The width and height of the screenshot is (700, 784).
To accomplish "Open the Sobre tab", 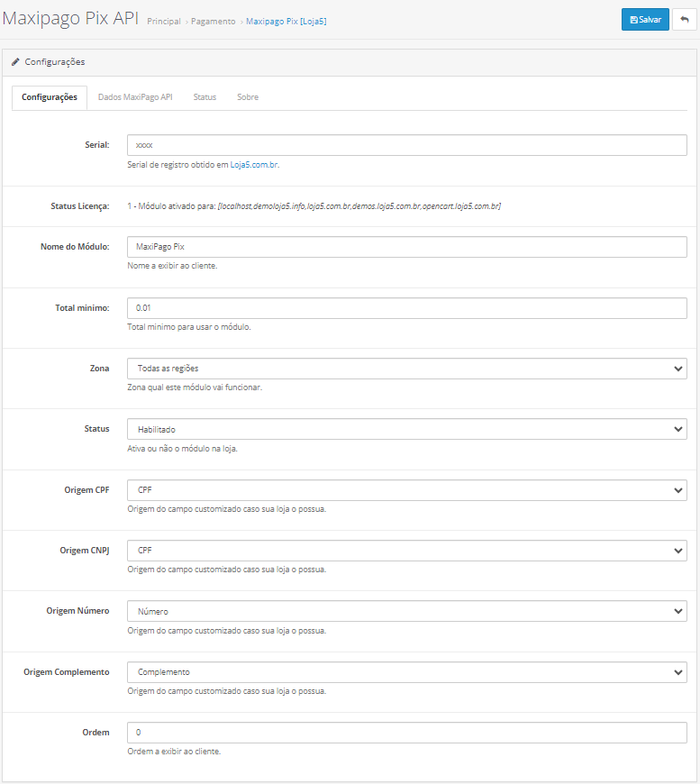I will click(x=248, y=97).
